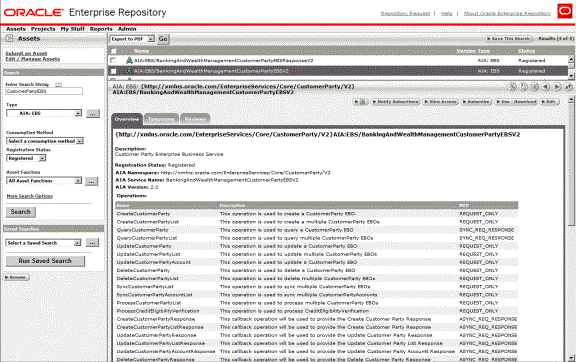Screen dimensions: 576x362
Task: Toggle checkbox on the highlighted CustomerPartyEBSV2 row
Action: pyautogui.click(x=113, y=71)
